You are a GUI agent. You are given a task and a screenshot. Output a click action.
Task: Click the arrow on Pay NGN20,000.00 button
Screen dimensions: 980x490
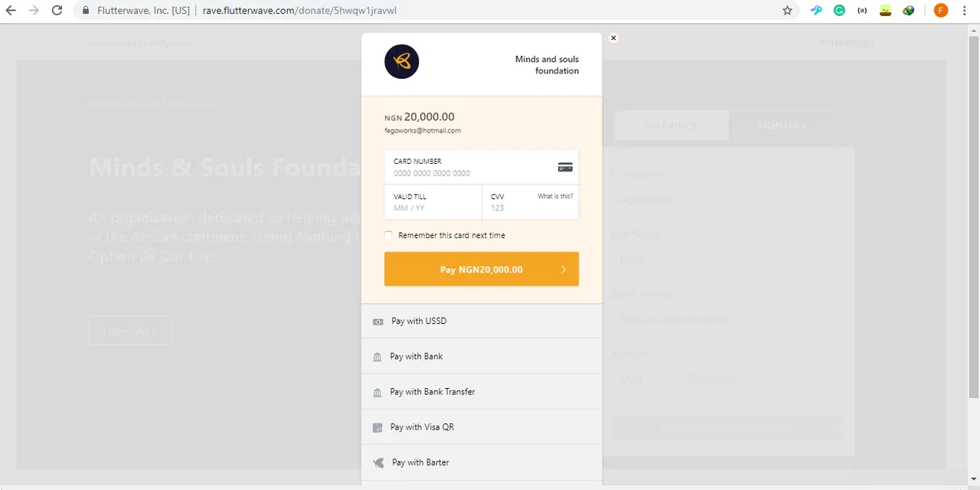(x=563, y=269)
